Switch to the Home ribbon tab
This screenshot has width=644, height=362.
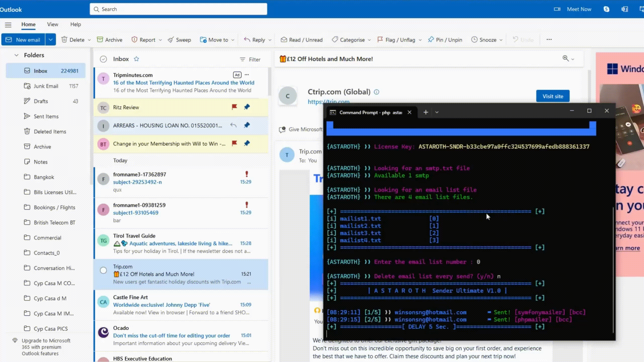[28, 24]
